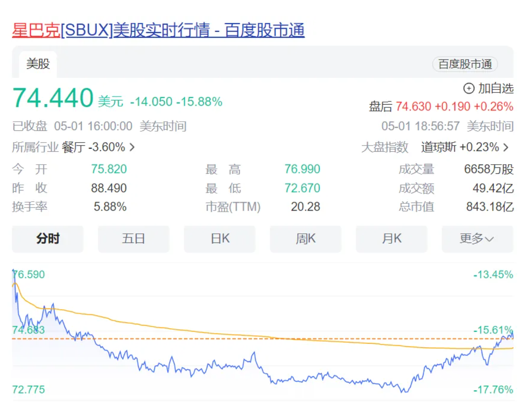The width and height of the screenshot is (532, 415).
Task: Click the chart axis label -15.61%
Action: pos(493,330)
